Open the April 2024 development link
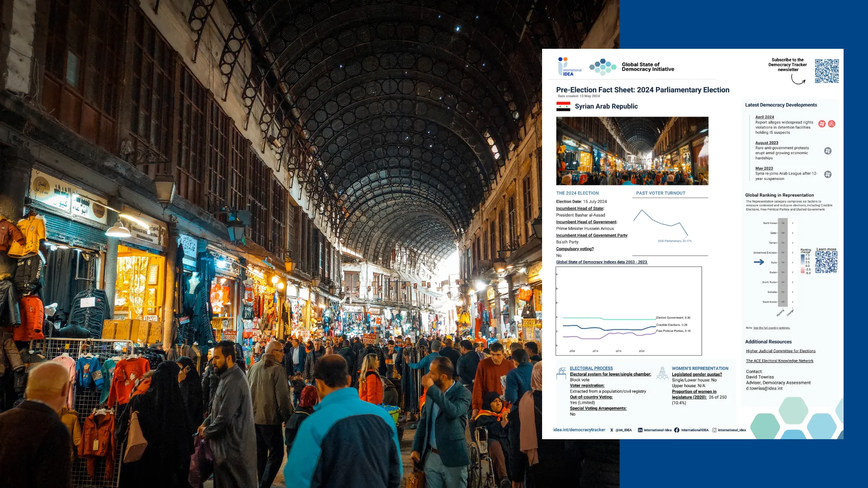868x488 pixels. pos(764,117)
